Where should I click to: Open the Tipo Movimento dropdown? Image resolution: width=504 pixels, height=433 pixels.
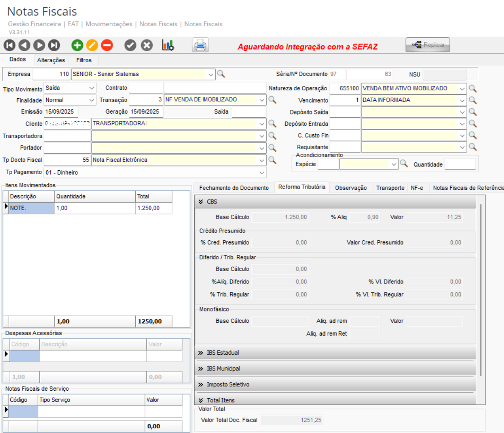[92, 88]
